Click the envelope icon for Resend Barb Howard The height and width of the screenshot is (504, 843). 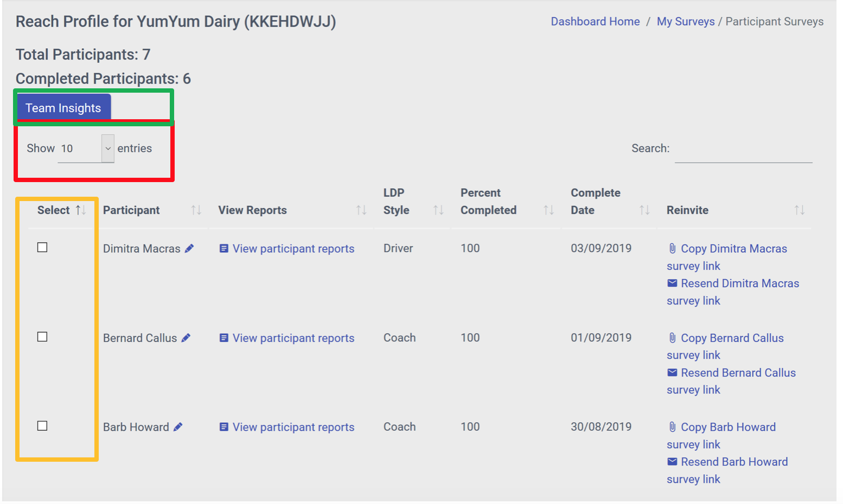click(x=671, y=461)
